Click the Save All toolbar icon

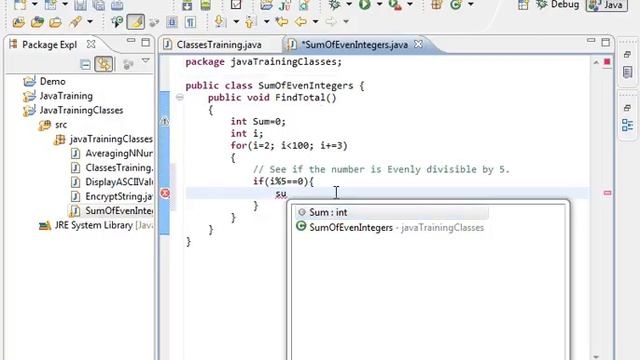coord(98,5)
